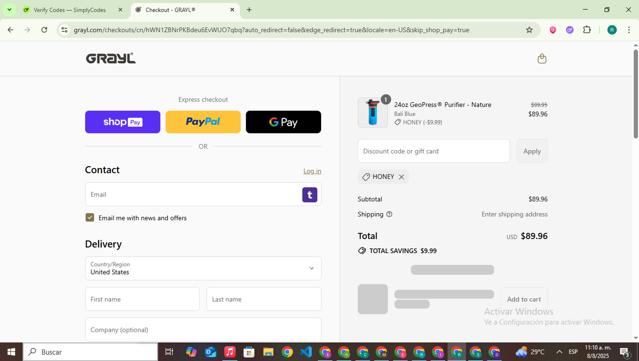Remove the HONEY discount code

pyautogui.click(x=401, y=177)
